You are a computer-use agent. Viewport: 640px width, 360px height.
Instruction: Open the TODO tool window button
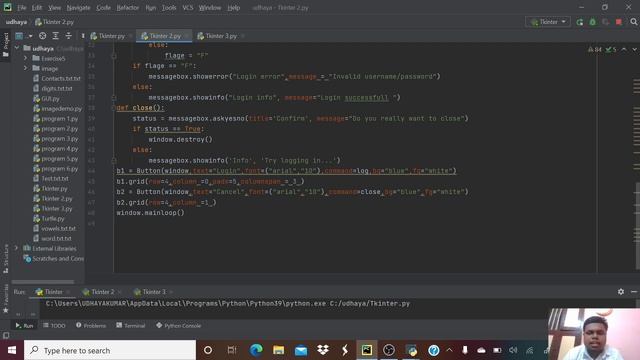tap(54, 325)
